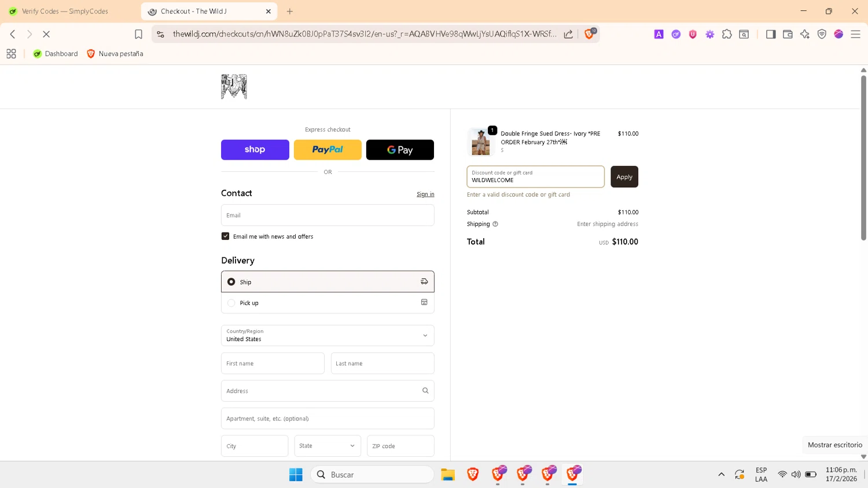Show hidden system tray icons
The height and width of the screenshot is (488, 868).
721,475
